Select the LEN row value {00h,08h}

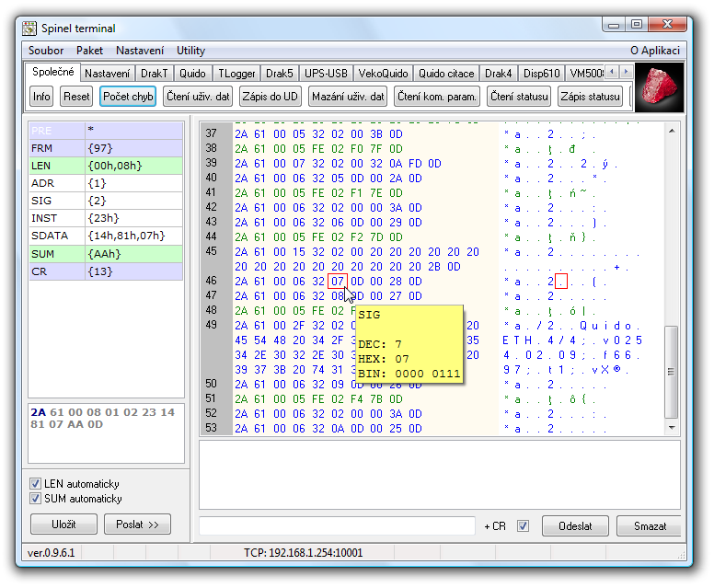(134, 166)
